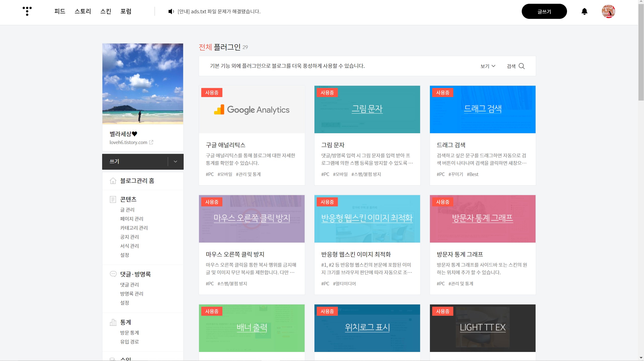
Task: Open the profile avatar menu
Action: click(x=608, y=11)
